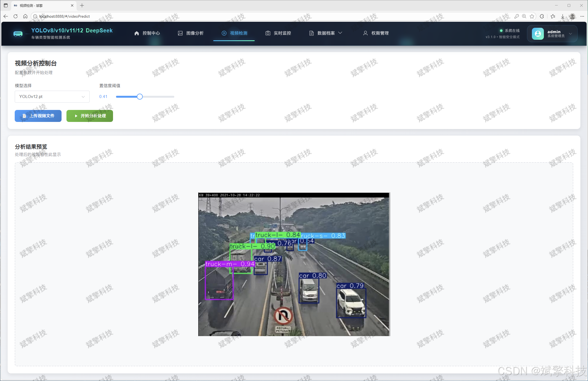
Task: Click the admin avatar icon
Action: click(538, 33)
